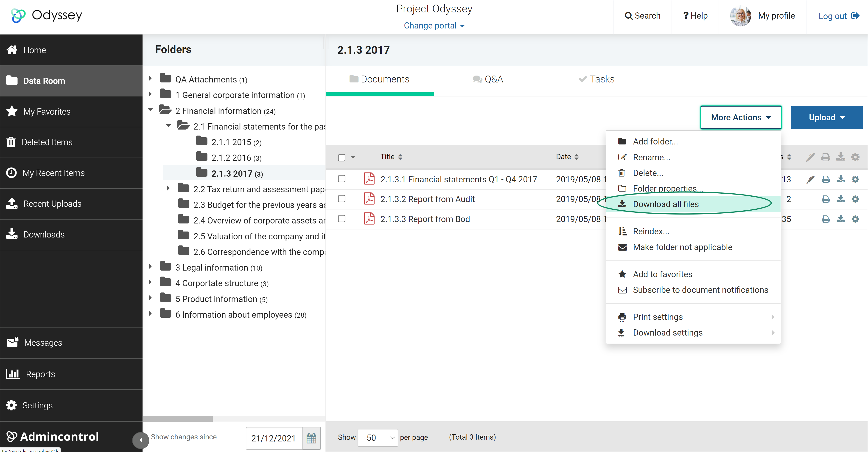
Task: Collapse sidebar with round arrow button
Action: tap(140, 440)
